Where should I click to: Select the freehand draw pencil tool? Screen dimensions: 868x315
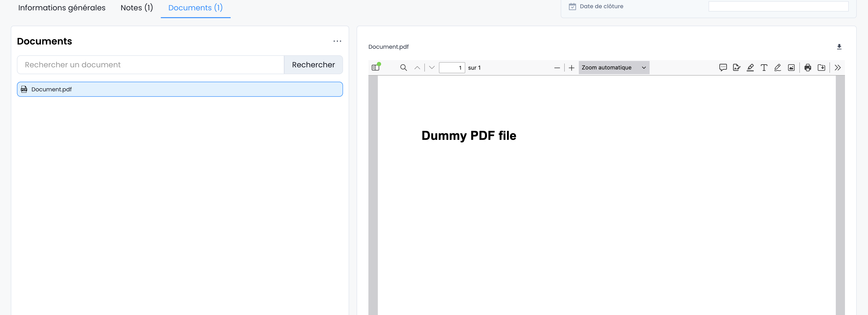777,68
